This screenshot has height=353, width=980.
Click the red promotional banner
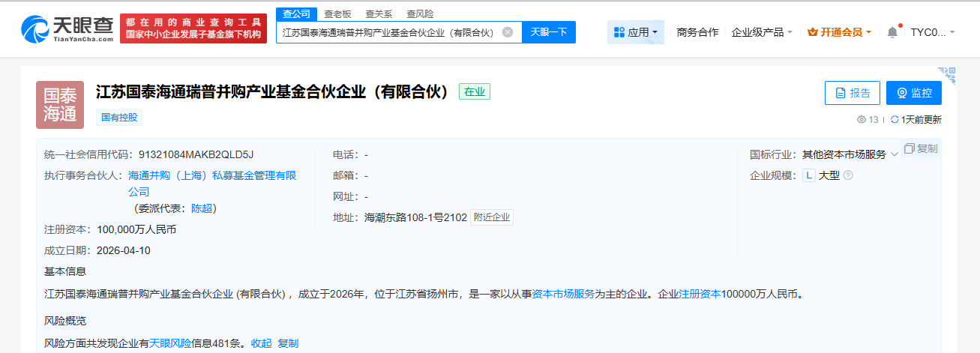[193, 28]
